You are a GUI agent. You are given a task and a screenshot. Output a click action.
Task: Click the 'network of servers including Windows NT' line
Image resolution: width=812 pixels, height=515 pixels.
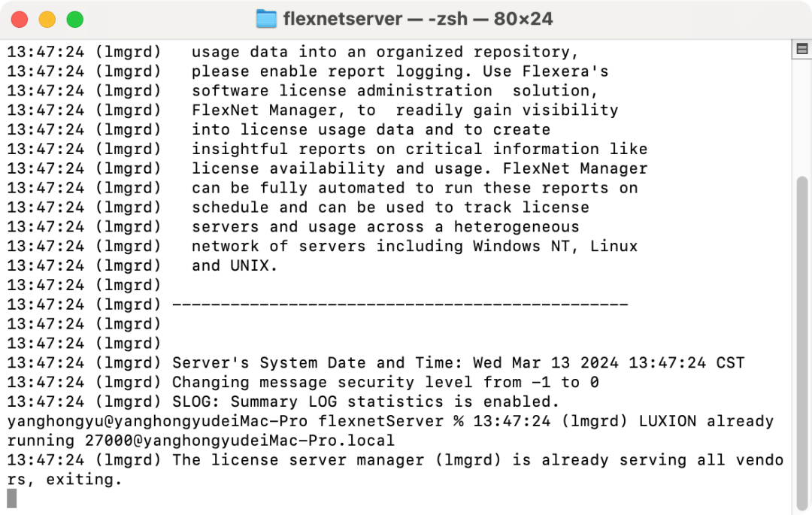[x=322, y=247]
